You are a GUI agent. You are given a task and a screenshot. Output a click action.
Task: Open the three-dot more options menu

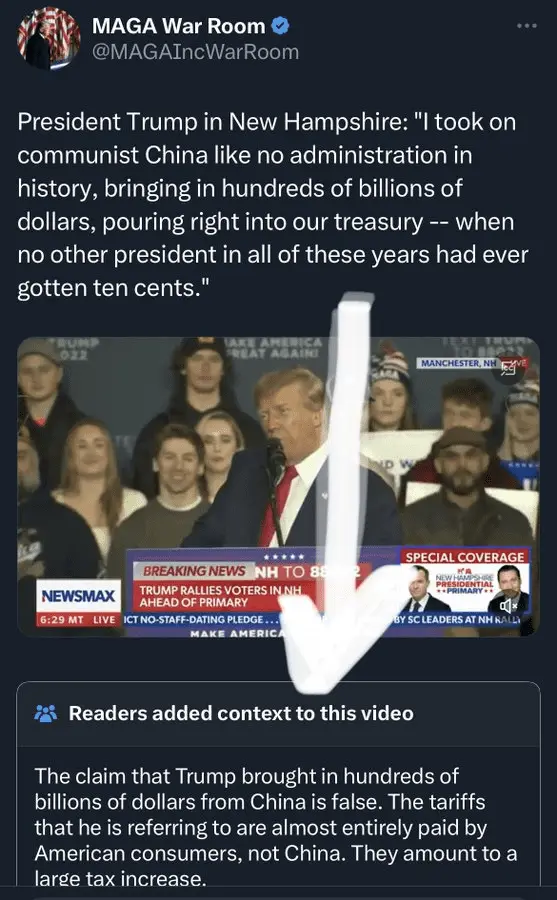coord(527,26)
